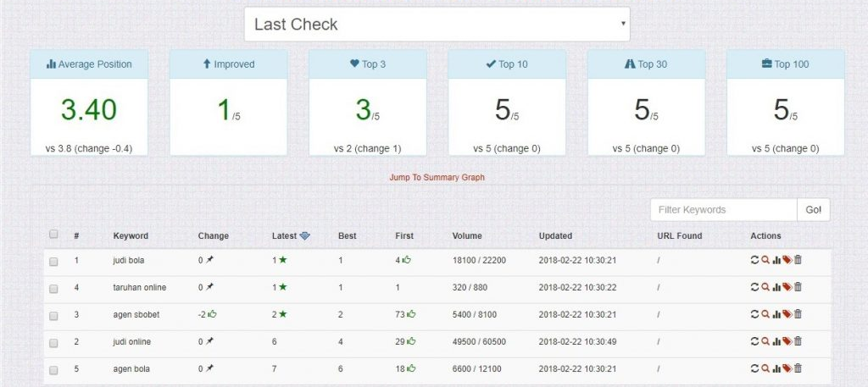This screenshot has width=868, height=387.
Task: Toggle the select-all checkbox in table header
Action: [53, 235]
